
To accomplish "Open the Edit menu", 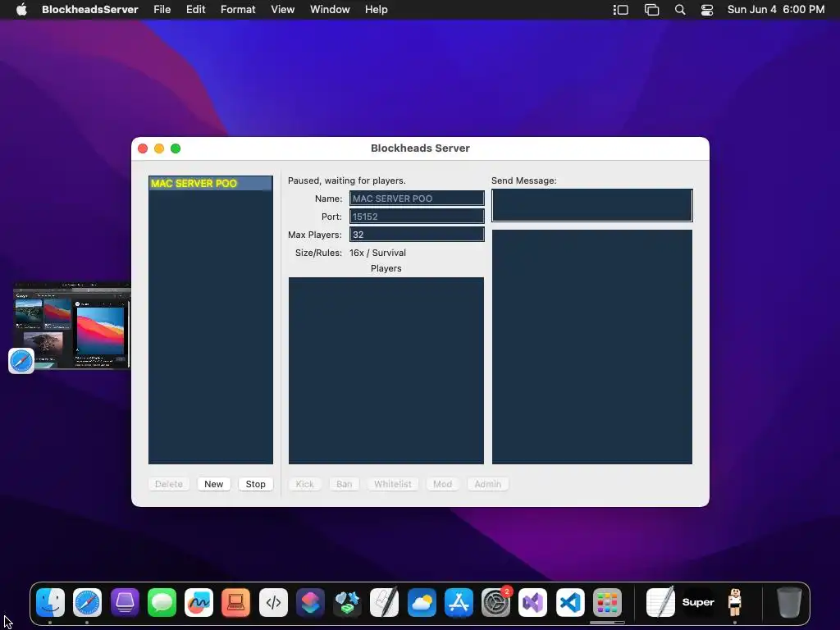I will (195, 9).
